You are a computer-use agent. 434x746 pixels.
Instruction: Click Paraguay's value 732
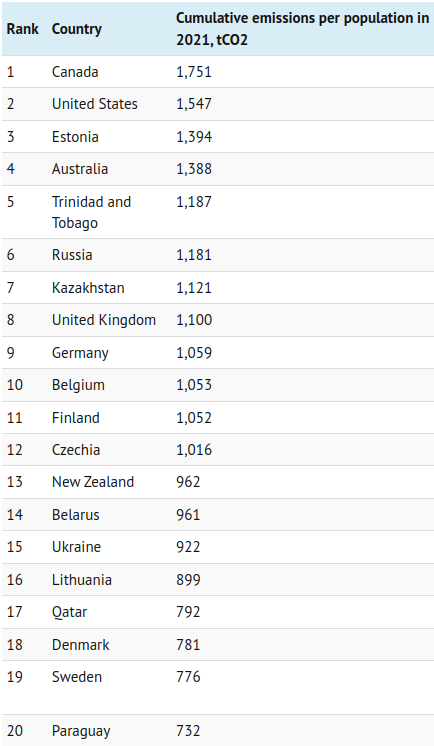pos(188,731)
